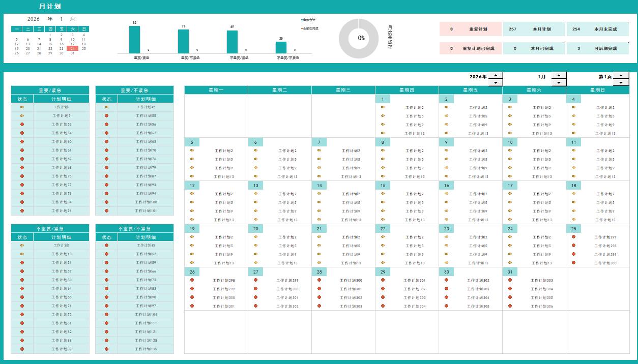The width and height of the screenshot is (638, 364).
Task: Click the year spinner down arrow beside 2026年
Action: pos(496,82)
